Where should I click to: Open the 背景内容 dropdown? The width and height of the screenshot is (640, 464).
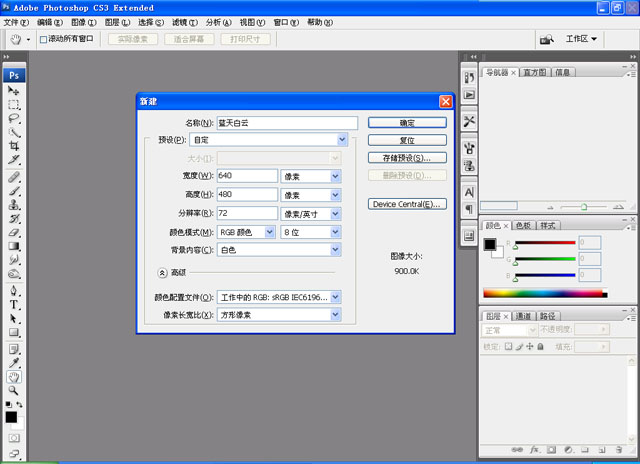point(336,250)
